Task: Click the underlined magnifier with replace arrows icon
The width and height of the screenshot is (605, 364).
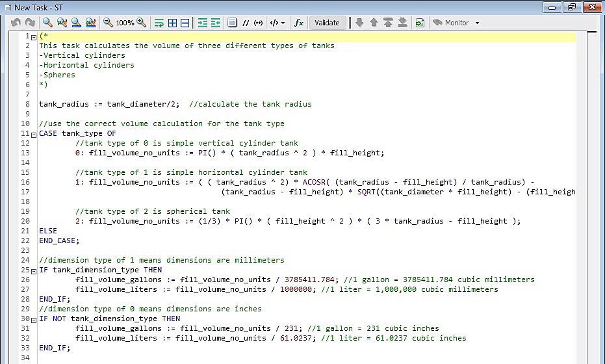Action: pyautogui.click(x=91, y=23)
